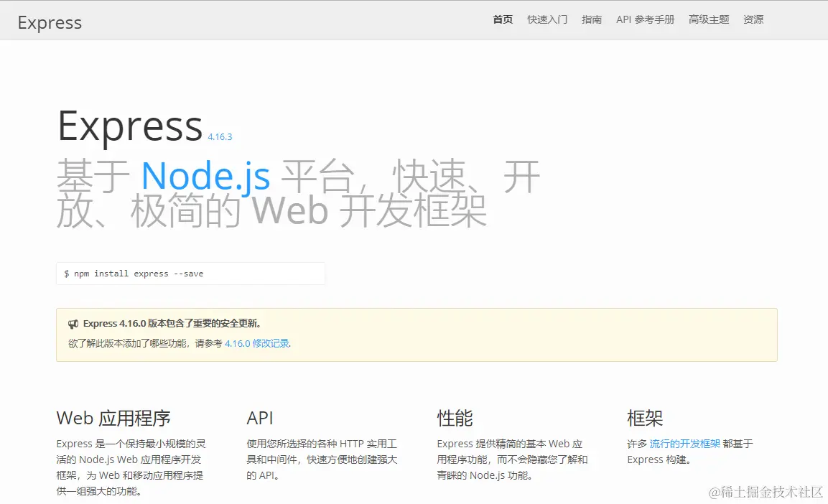Open the 资源 menu
Viewport: 828px width, 504px height.
pos(753,19)
